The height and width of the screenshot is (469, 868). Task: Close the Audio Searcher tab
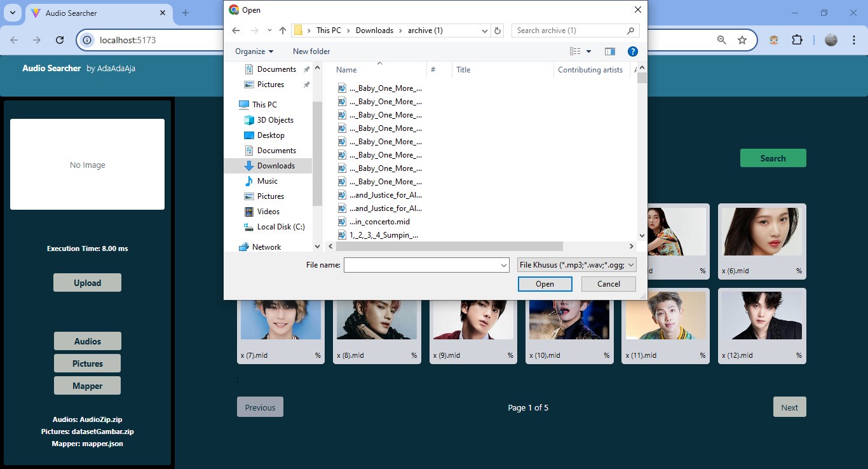(163, 13)
